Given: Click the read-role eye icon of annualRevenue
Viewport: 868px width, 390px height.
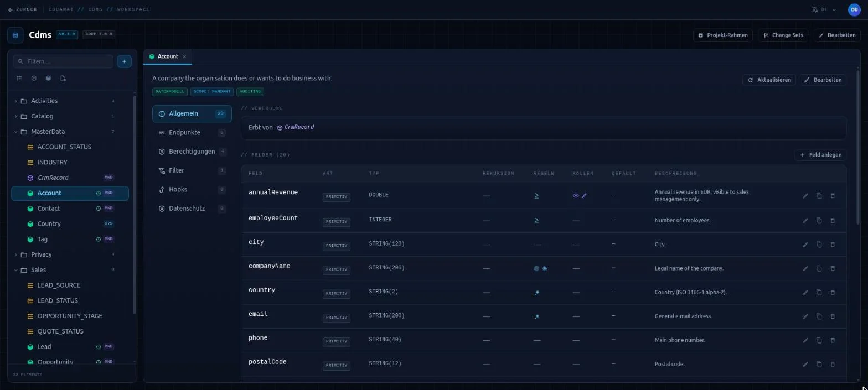Looking at the screenshot, I should point(576,196).
